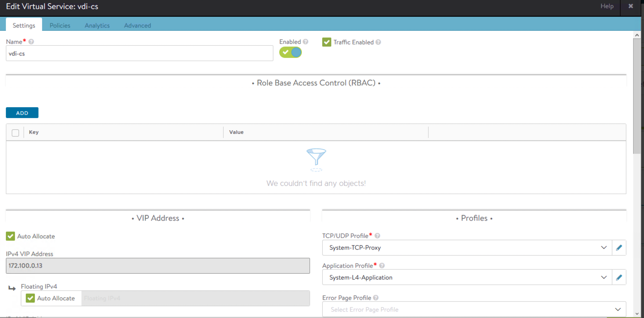Uncheck Floating IPv4 Auto Allocate checkbox
The width and height of the screenshot is (644, 318).
[x=30, y=298]
